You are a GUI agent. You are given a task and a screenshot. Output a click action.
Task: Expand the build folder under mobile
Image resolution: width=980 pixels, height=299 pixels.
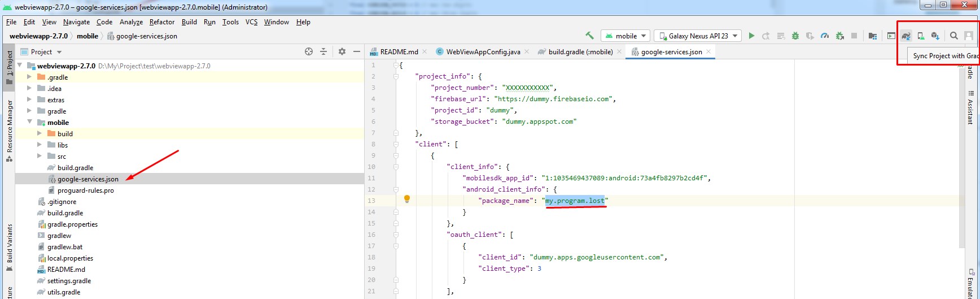[x=40, y=133]
